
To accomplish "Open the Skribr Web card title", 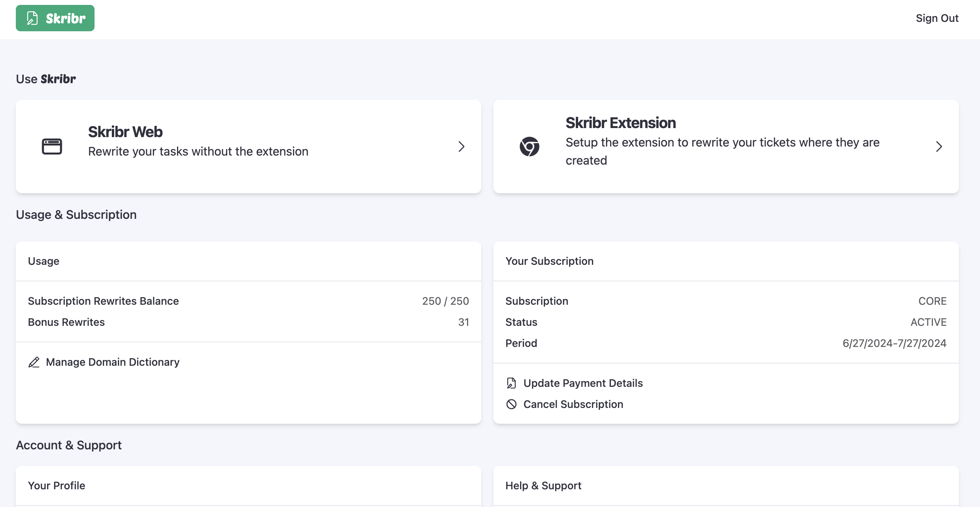I will click(x=125, y=131).
